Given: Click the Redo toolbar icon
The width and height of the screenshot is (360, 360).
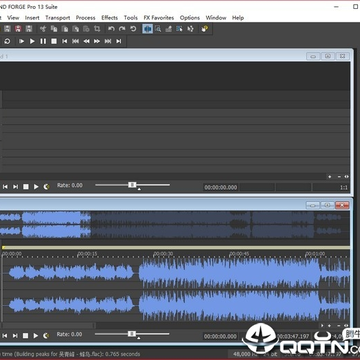Looking at the screenshot, I should [x=122, y=29].
